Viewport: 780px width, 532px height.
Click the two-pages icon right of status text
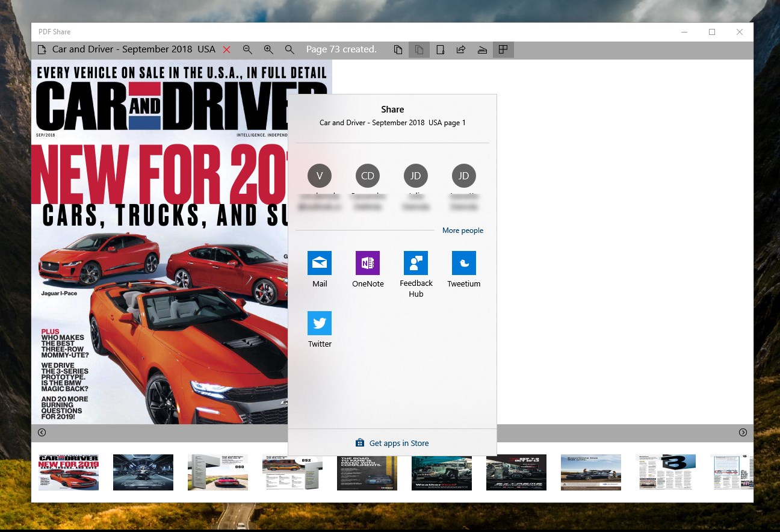click(398, 49)
